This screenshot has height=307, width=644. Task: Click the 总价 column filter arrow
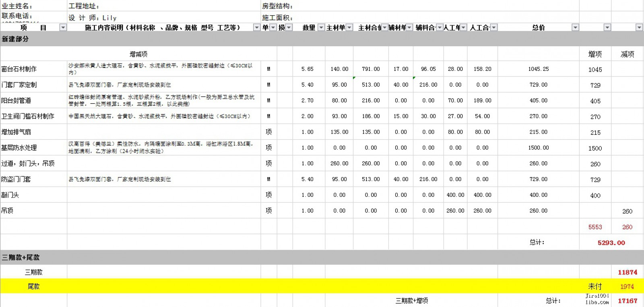[x=575, y=27]
